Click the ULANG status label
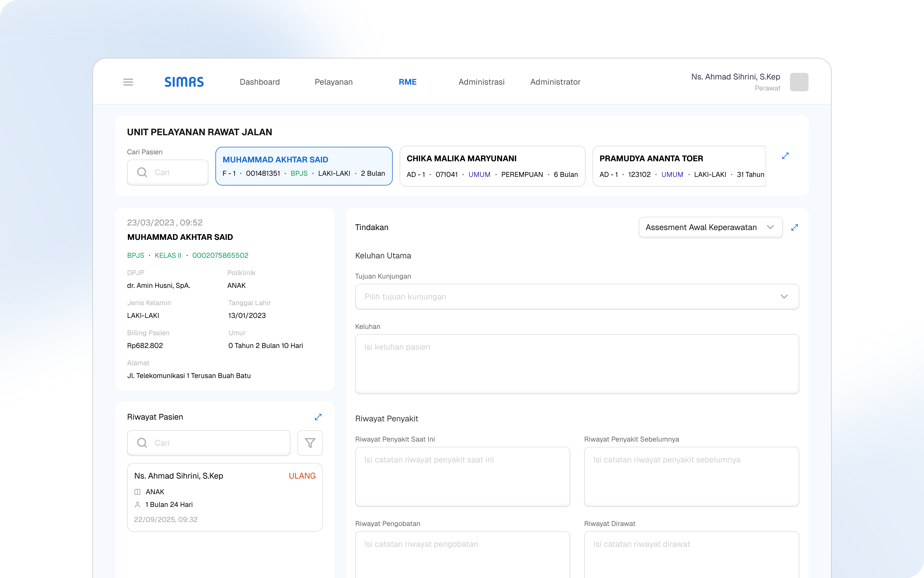924x578 pixels. (302, 476)
